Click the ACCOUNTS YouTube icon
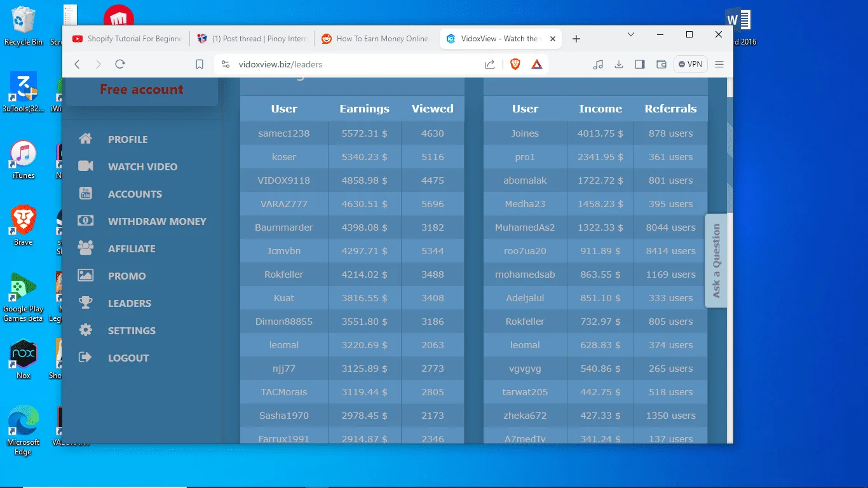 coord(86,194)
